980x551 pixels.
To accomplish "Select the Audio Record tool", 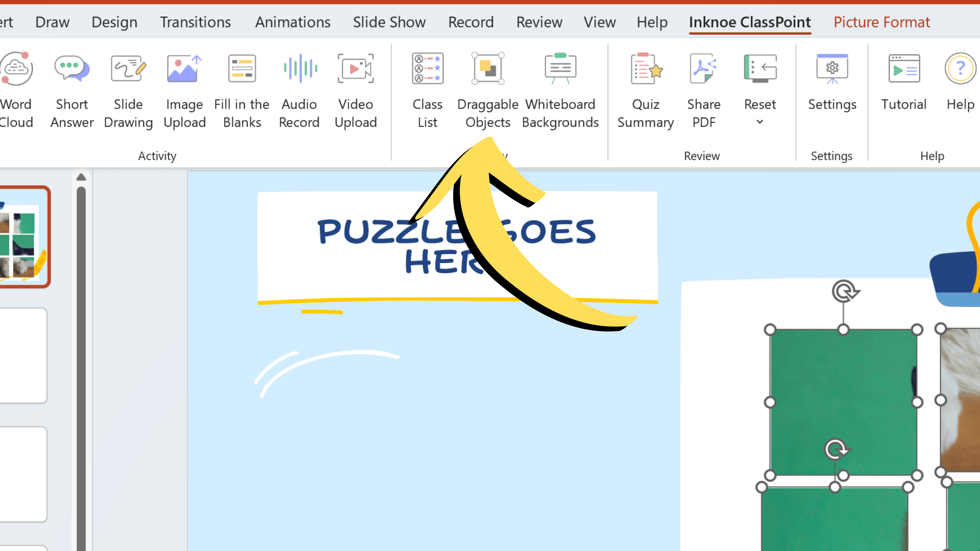I will pyautogui.click(x=299, y=88).
